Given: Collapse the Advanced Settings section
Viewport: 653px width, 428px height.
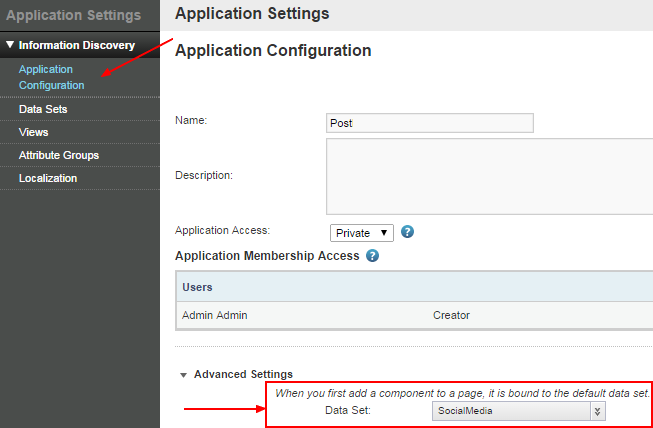Looking at the screenshot, I should pyautogui.click(x=184, y=374).
